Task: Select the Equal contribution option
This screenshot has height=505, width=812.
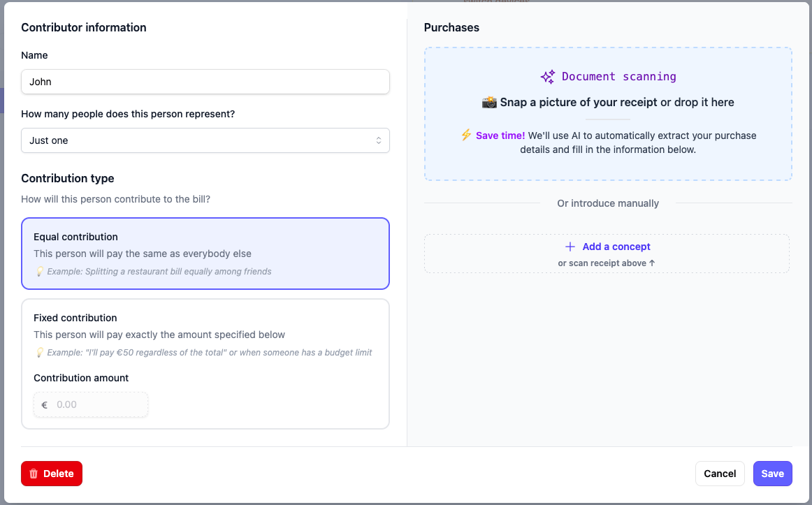Action: 205,253
